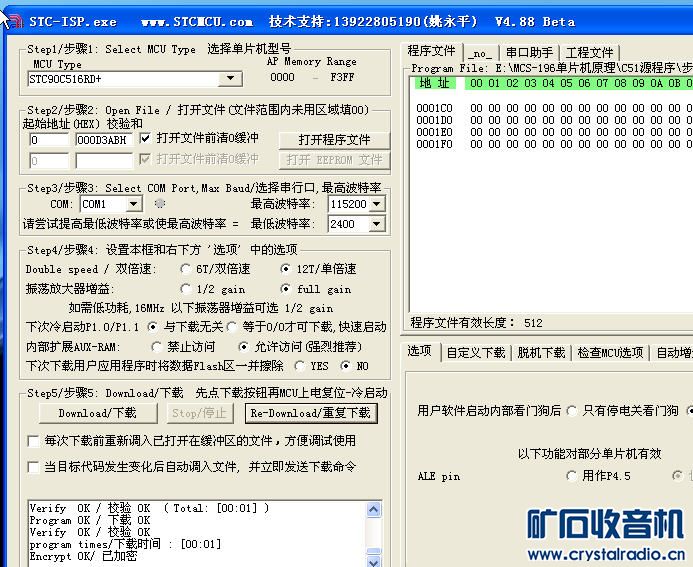Open 脱机下载 tab
693x567 pixels.
[x=541, y=353]
